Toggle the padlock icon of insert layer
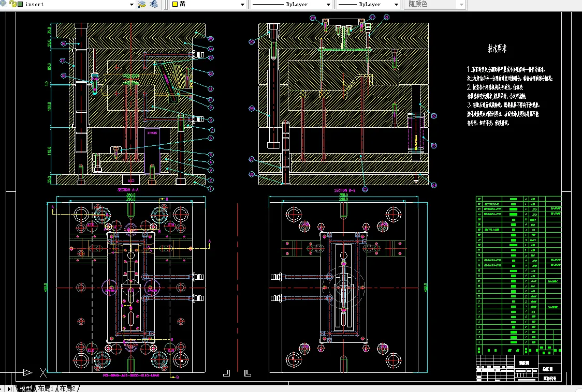Screen dimensions: 582x392 point(12,4)
